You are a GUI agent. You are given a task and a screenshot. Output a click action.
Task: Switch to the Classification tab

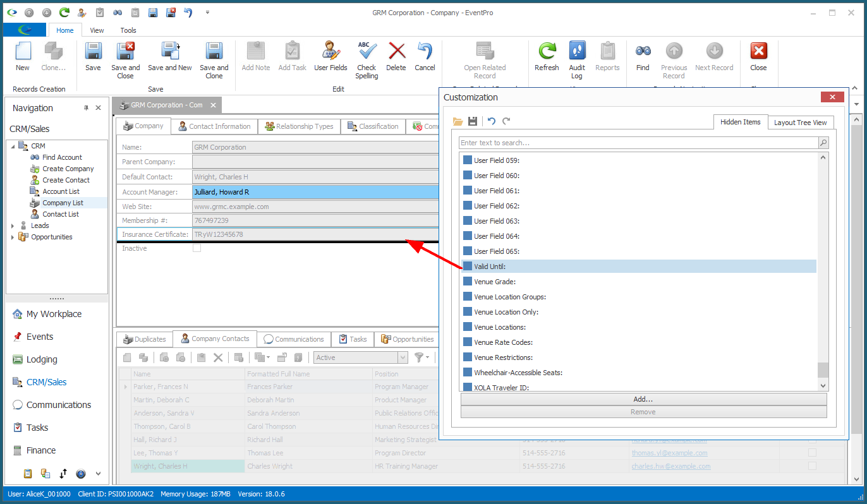coord(373,126)
